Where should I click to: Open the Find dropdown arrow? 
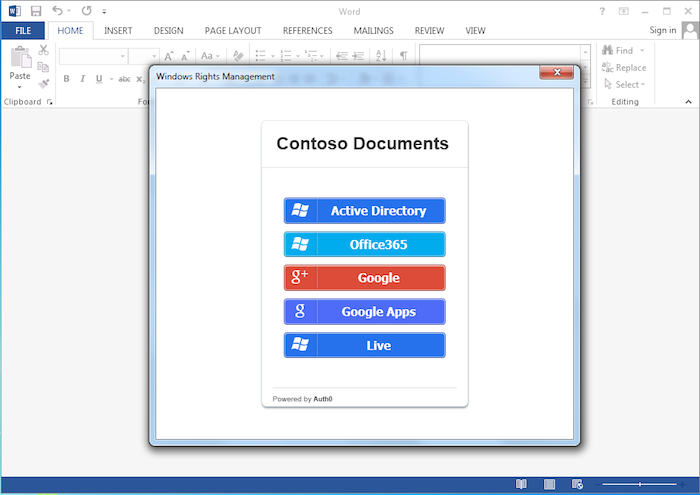click(642, 50)
